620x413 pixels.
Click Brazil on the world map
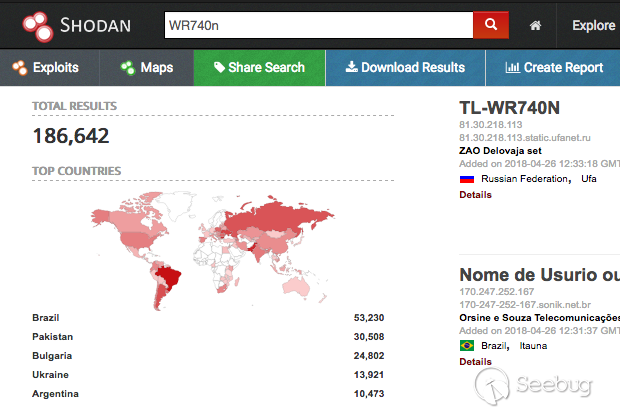[169, 277]
